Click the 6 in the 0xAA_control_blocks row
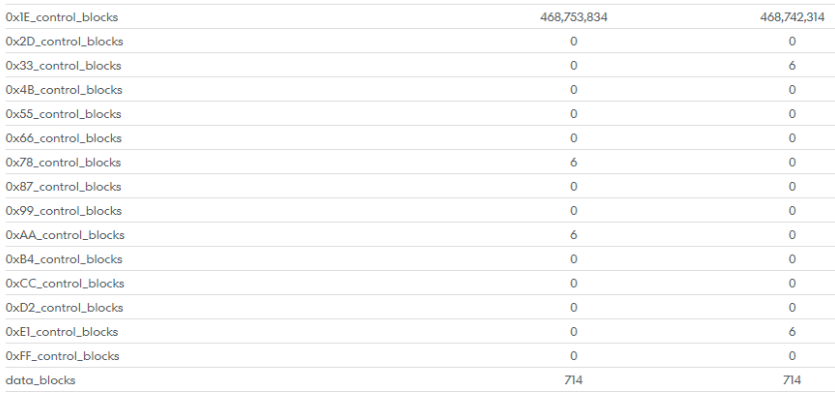Image resolution: width=835 pixels, height=393 pixels. pos(574,235)
